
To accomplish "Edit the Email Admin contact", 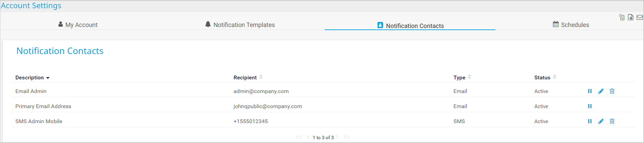I will [601, 91].
